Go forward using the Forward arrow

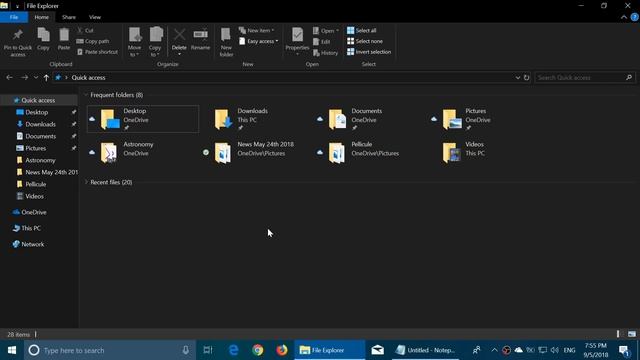click(x=24, y=78)
